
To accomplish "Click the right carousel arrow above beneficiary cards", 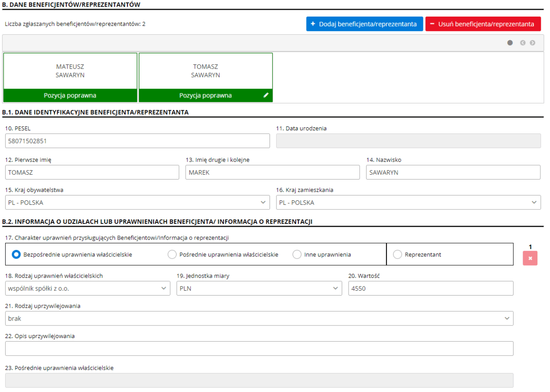I will coord(532,43).
